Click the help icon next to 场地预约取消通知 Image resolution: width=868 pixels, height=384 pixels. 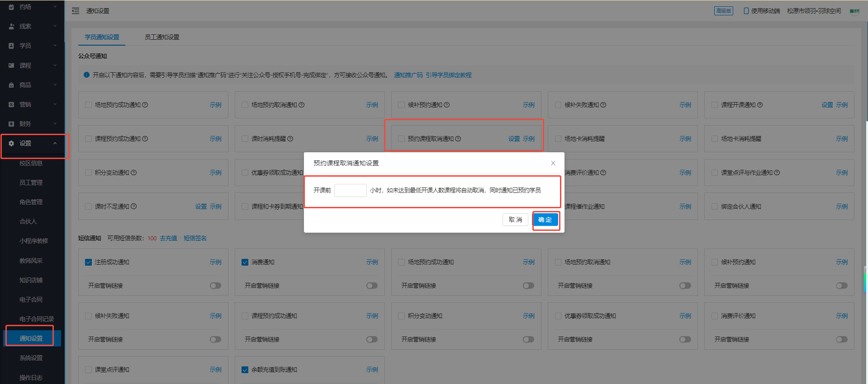(302, 105)
